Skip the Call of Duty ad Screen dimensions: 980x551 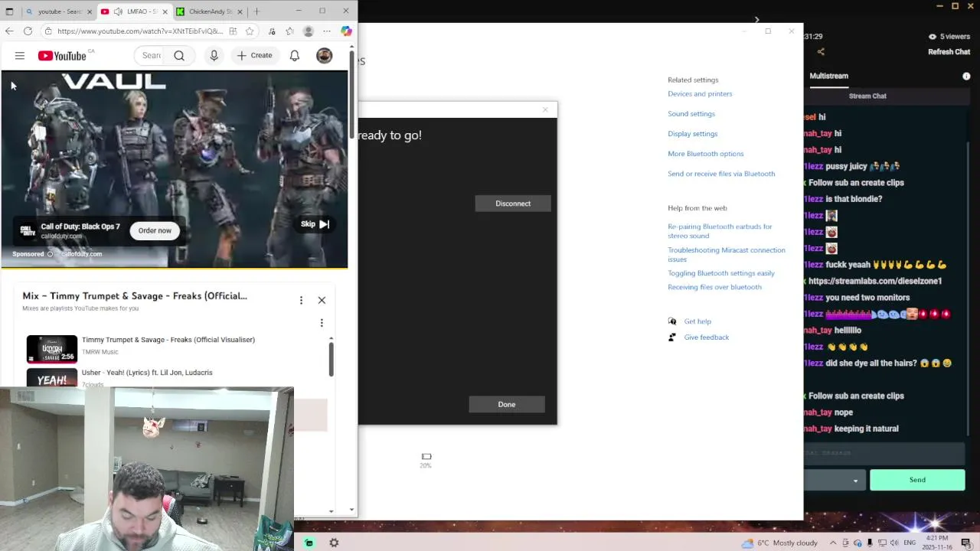tap(315, 224)
